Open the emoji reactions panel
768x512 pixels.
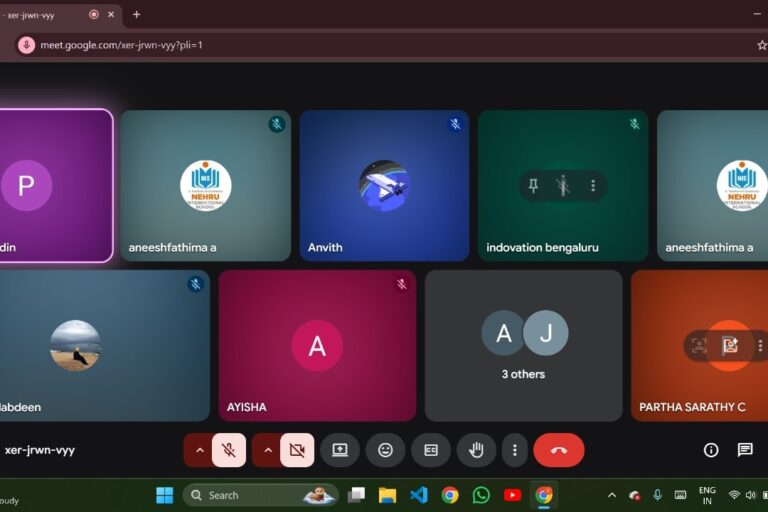pos(385,450)
